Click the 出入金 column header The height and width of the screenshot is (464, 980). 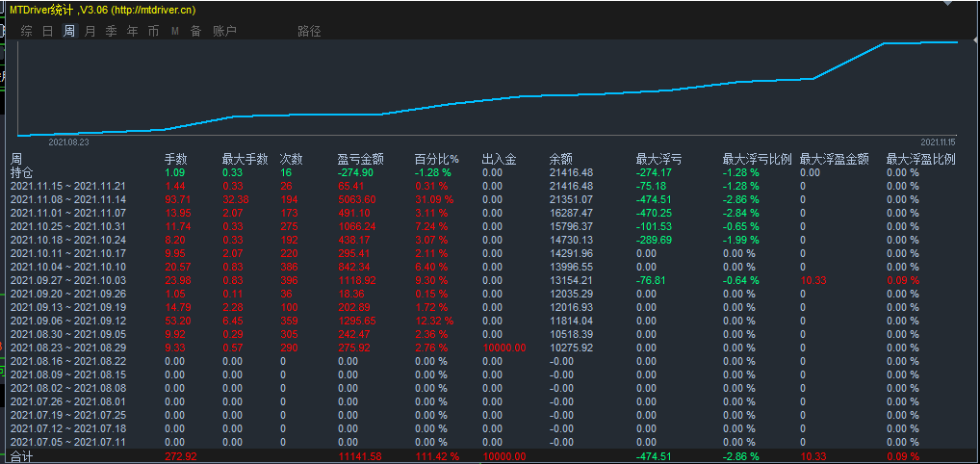point(500,160)
